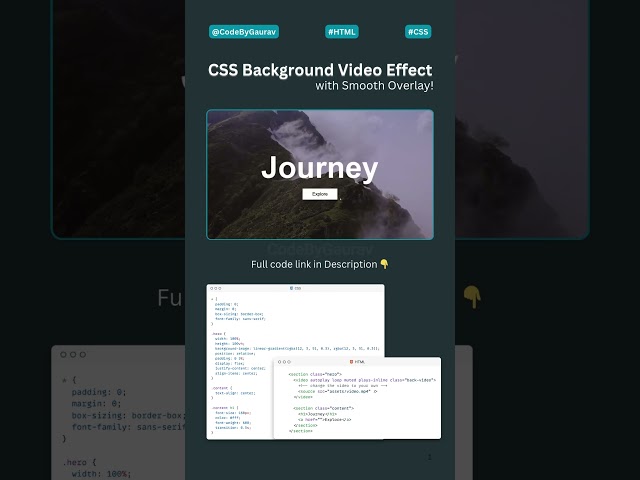640x480 pixels.
Task: Click 'font-family: sans-serif' in the large background code
Action: 128,427
